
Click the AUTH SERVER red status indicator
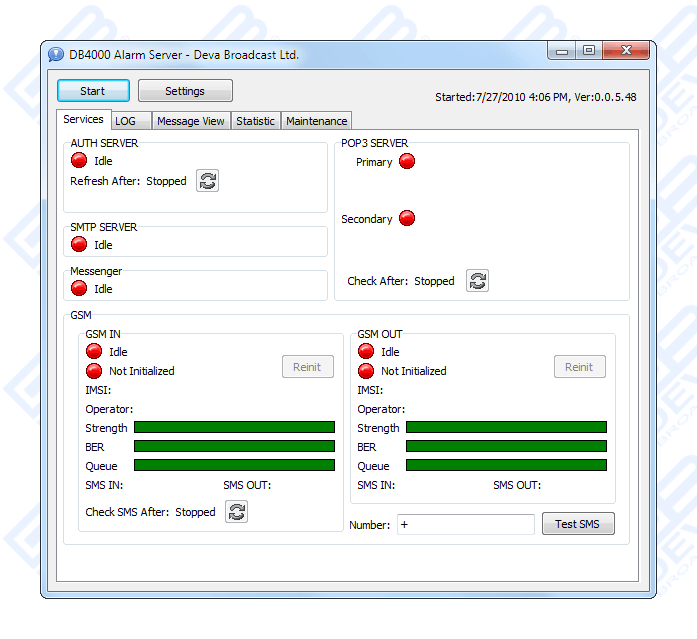coord(79,161)
